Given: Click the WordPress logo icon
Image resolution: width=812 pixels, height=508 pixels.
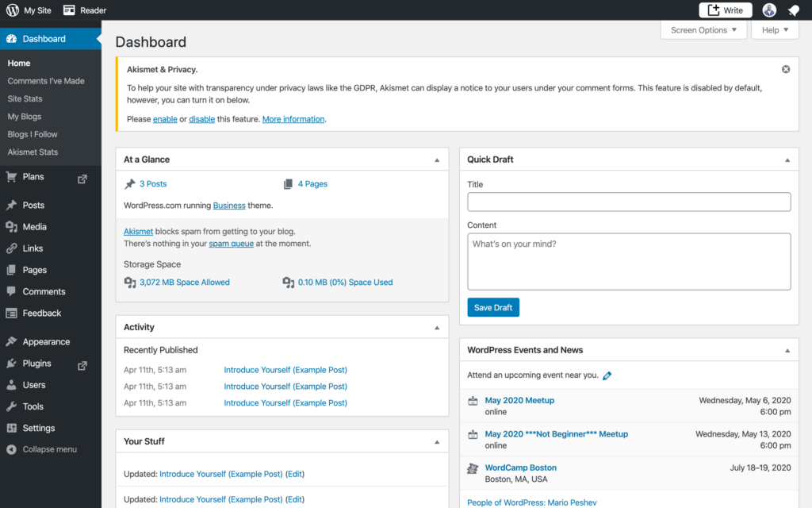Looking at the screenshot, I should point(13,10).
